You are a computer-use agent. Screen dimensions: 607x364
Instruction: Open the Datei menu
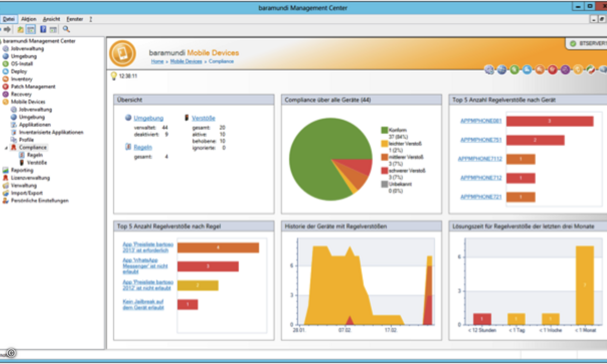[x=9, y=19]
